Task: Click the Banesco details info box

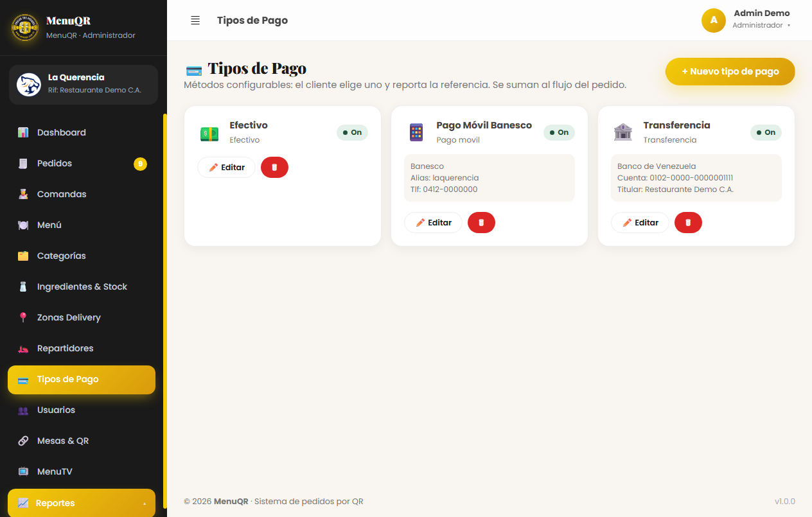Action: click(490, 178)
